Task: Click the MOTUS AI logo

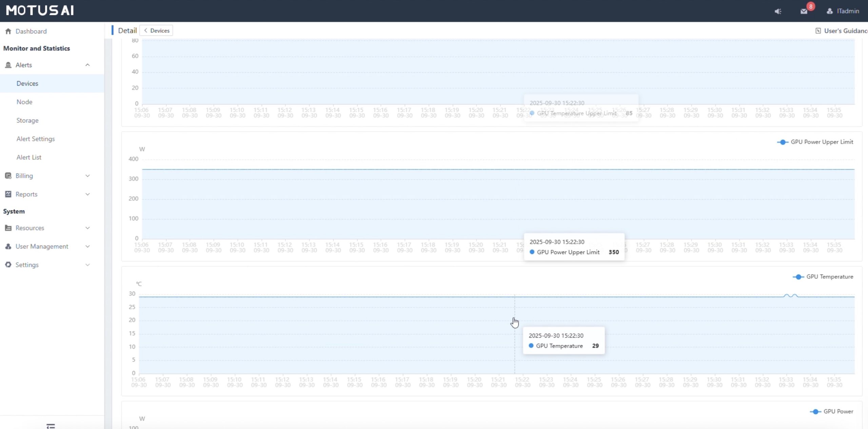Action: click(x=40, y=11)
